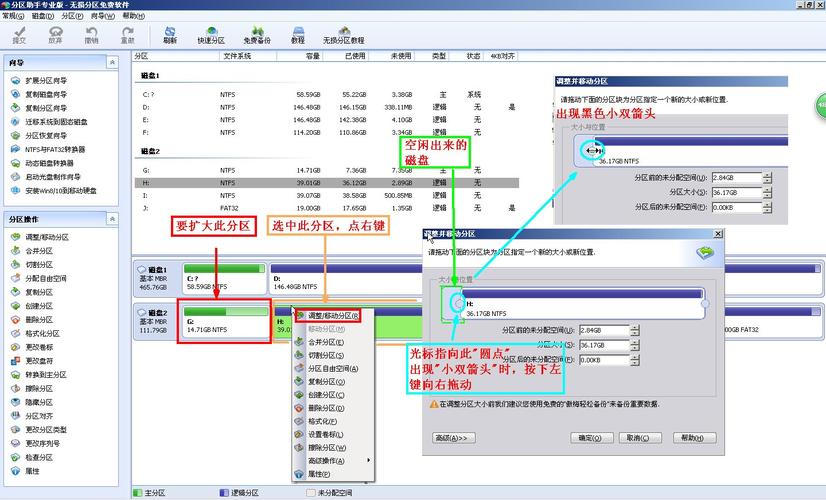Open the 帮助(H) menu
Viewport: 826px width, 500px height.
pyautogui.click(x=134, y=16)
